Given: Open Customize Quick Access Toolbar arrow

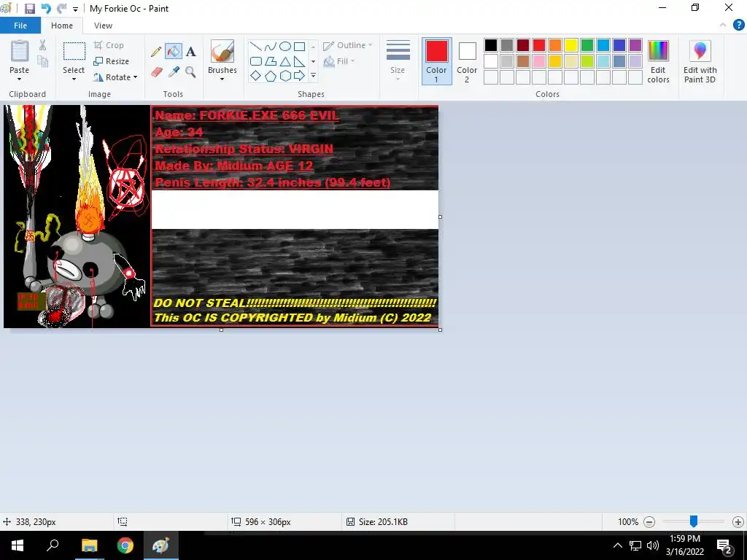Looking at the screenshot, I should coord(75,9).
